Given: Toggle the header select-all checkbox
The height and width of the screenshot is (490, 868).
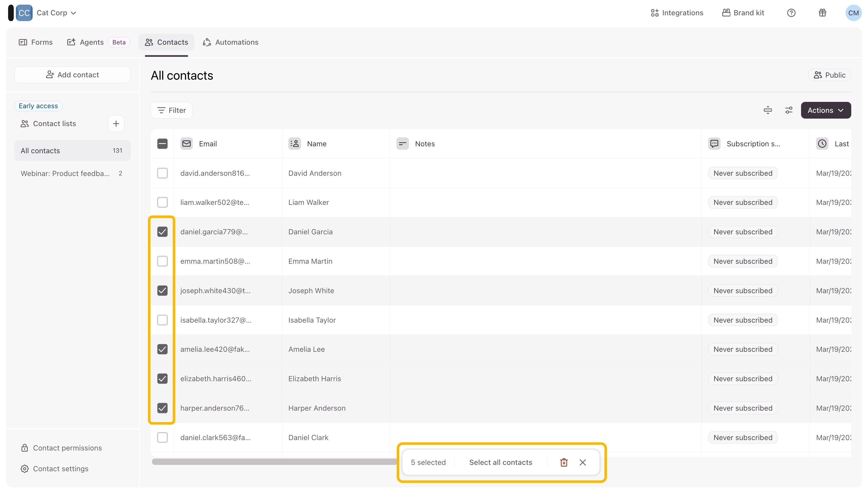Looking at the screenshot, I should click(x=162, y=144).
